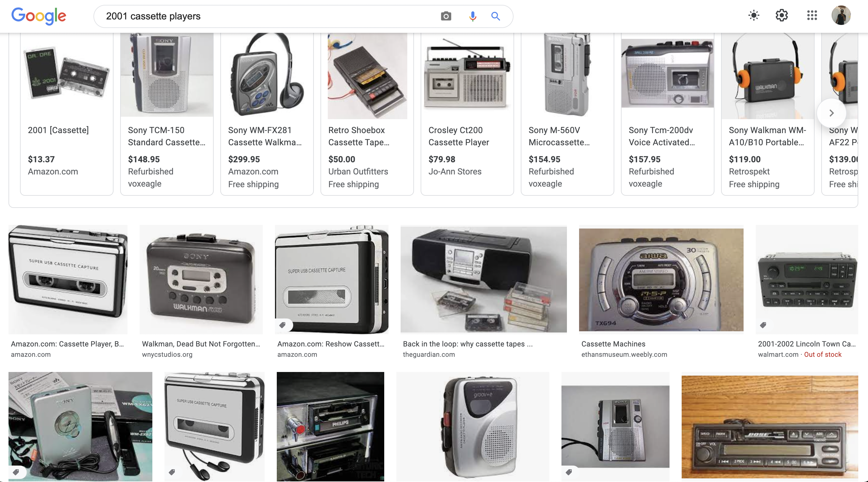Open the Sony TCM-150 Standard Cassette listing

(x=167, y=114)
